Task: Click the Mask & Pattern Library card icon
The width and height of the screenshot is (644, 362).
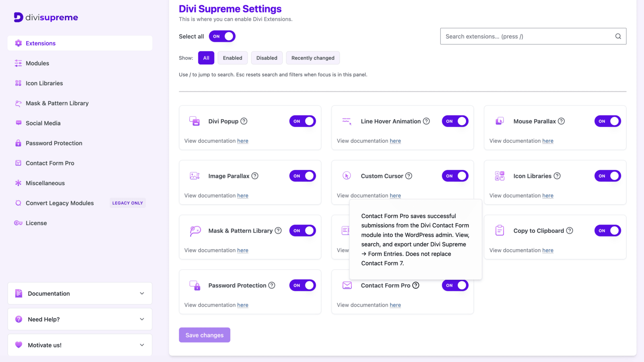Action: tap(195, 231)
